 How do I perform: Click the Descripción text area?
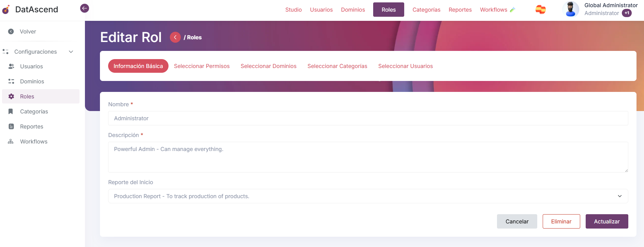368,157
